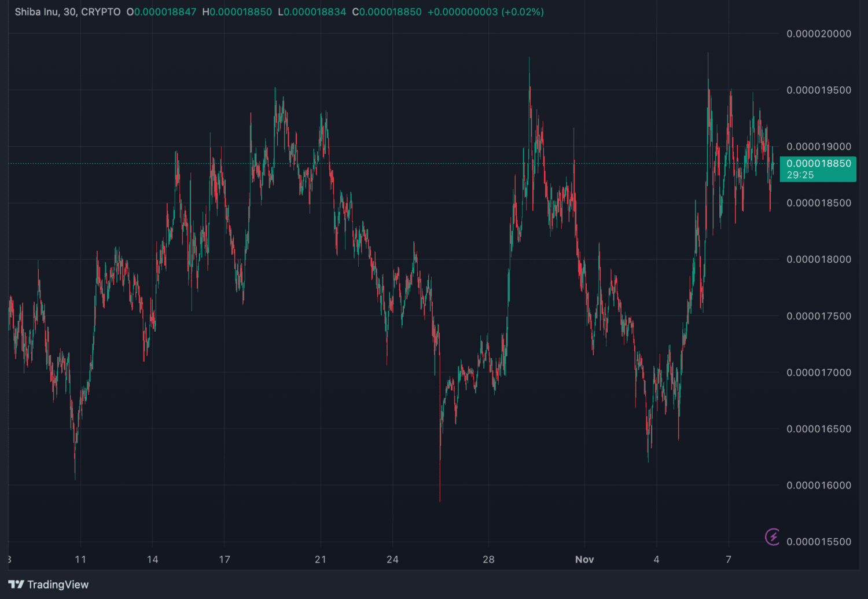
Task: Click the High value in the legend
Action: click(x=240, y=12)
